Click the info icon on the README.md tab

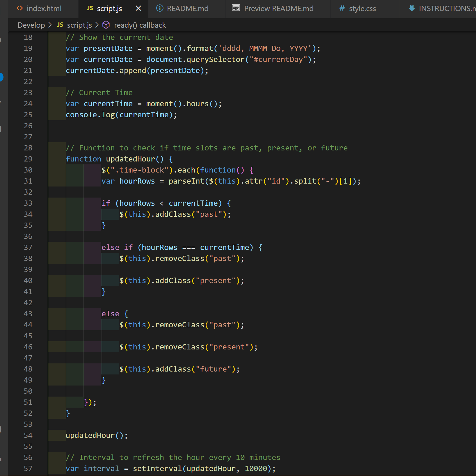pyautogui.click(x=159, y=8)
